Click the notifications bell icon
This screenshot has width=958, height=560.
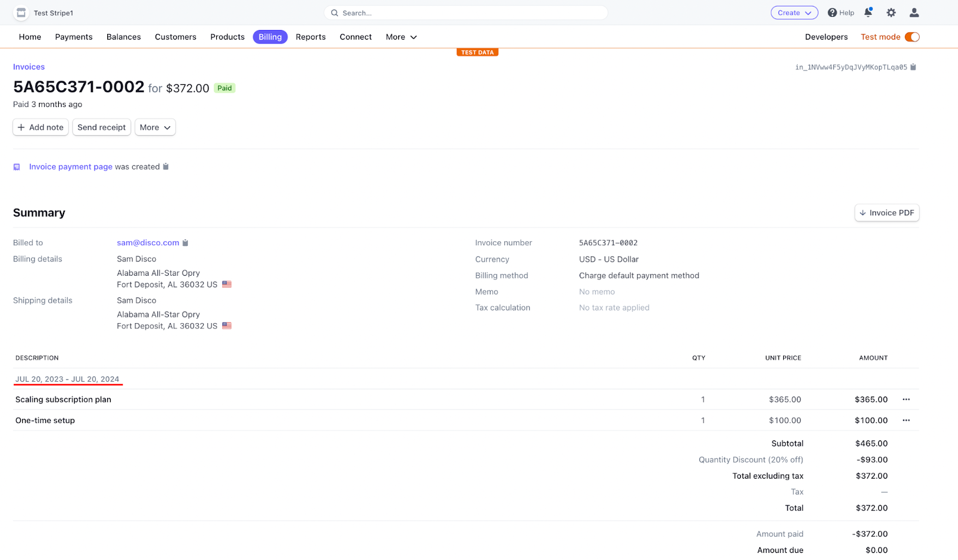[868, 13]
